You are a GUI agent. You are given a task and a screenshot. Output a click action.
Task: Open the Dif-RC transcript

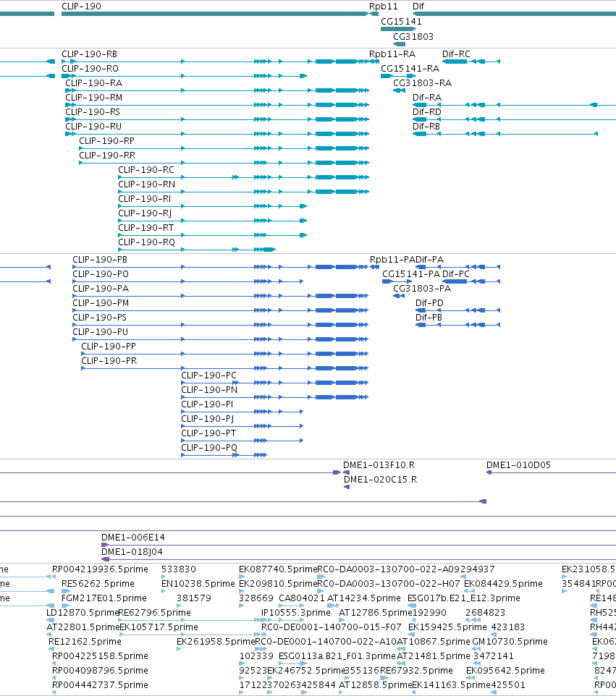coord(471,61)
